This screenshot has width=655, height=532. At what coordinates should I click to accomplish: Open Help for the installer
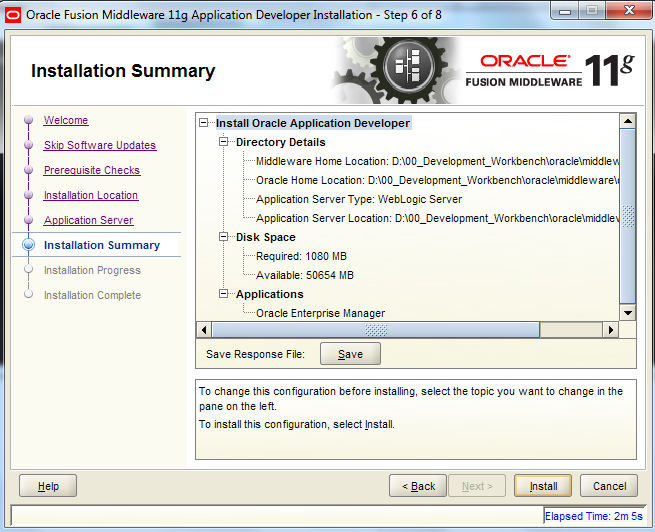(x=48, y=486)
